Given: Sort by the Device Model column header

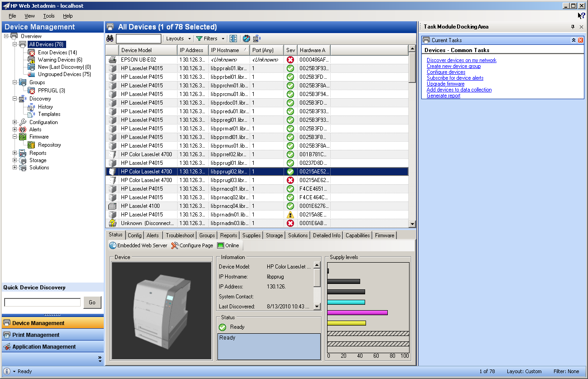Looking at the screenshot, I should (x=148, y=50).
